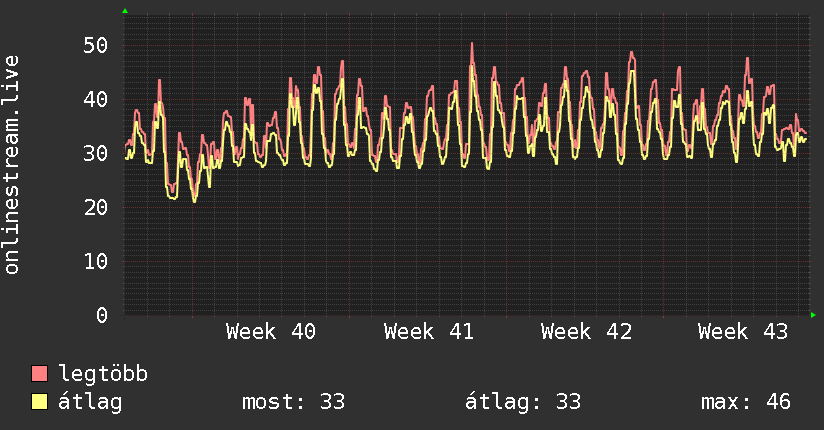824x430 pixels.
Task: Click the 'Week 41' axis label
Action: pos(428,332)
